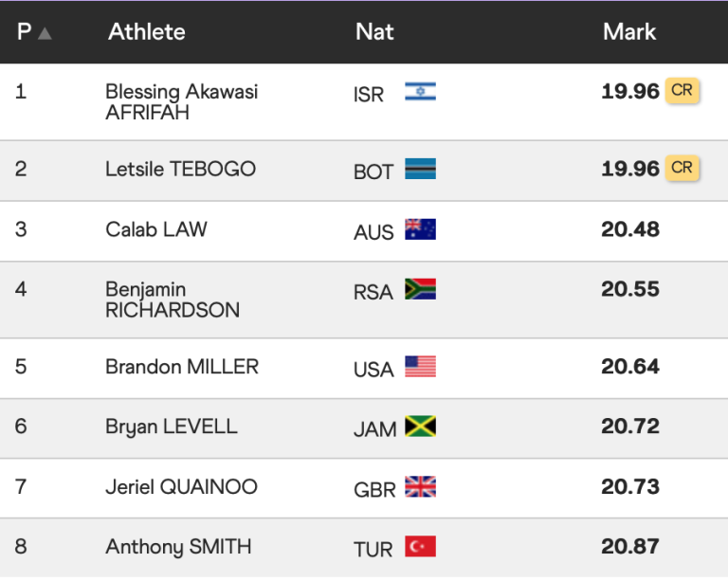Click the Athlete column header

(147, 32)
